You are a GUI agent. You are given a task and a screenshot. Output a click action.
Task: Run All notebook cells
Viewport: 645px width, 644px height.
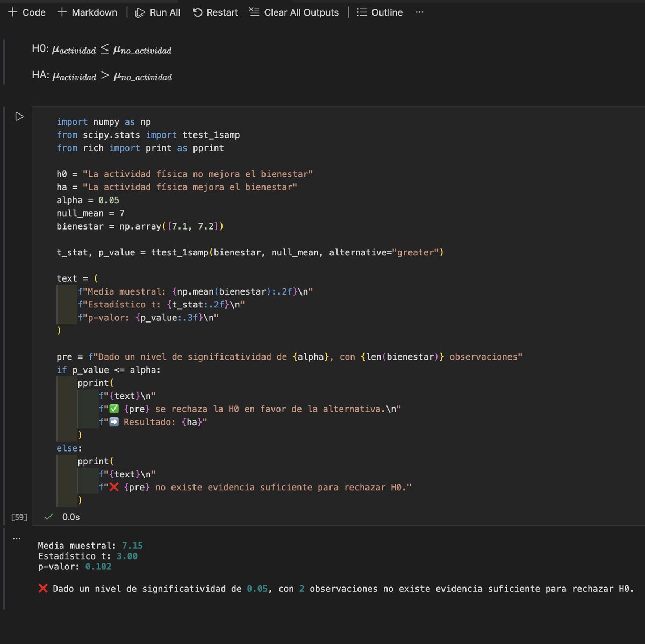(x=157, y=12)
